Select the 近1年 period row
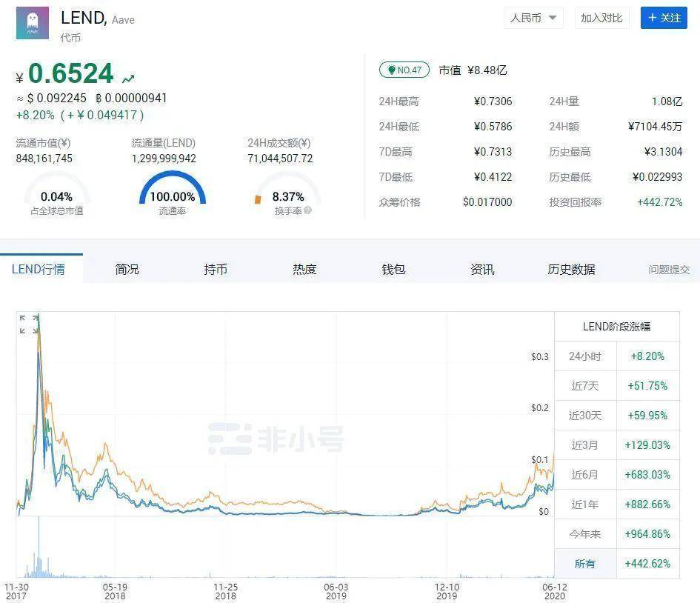The width and height of the screenshot is (700, 603). 617,504
